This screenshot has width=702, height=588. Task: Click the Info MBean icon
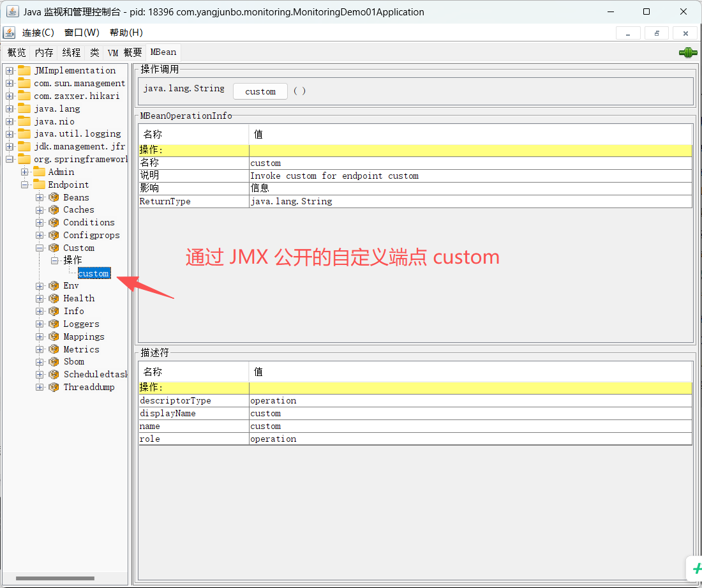pyautogui.click(x=54, y=311)
